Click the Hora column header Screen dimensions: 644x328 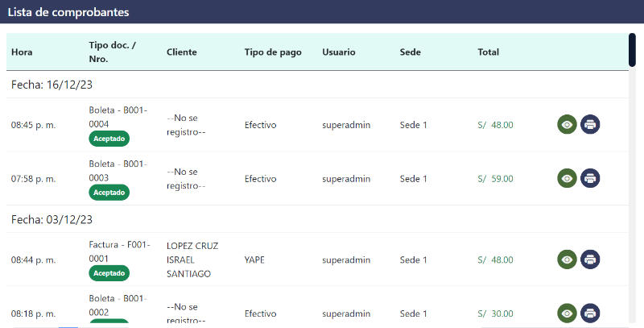(22, 52)
